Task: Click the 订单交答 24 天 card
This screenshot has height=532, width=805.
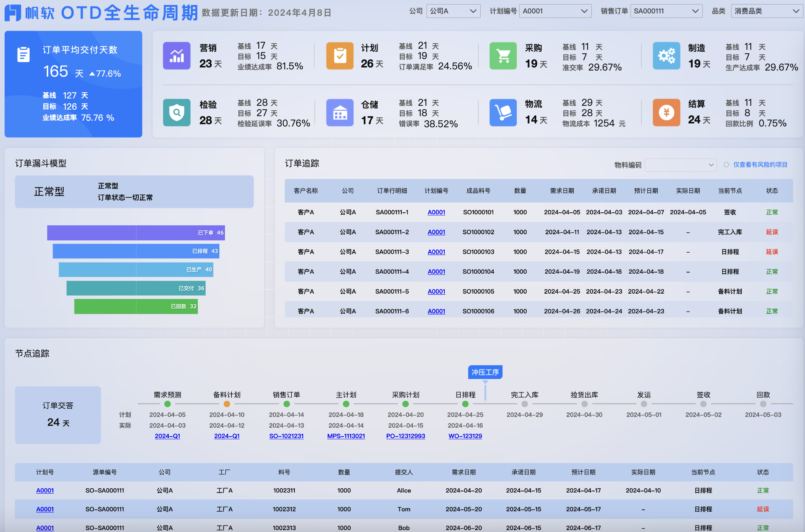Action: [x=58, y=415]
